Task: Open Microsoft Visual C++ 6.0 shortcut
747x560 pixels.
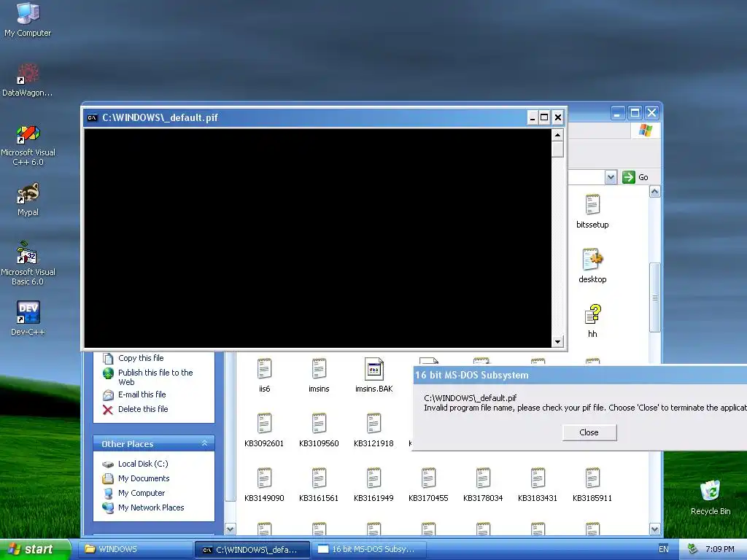Action: pyautogui.click(x=28, y=145)
